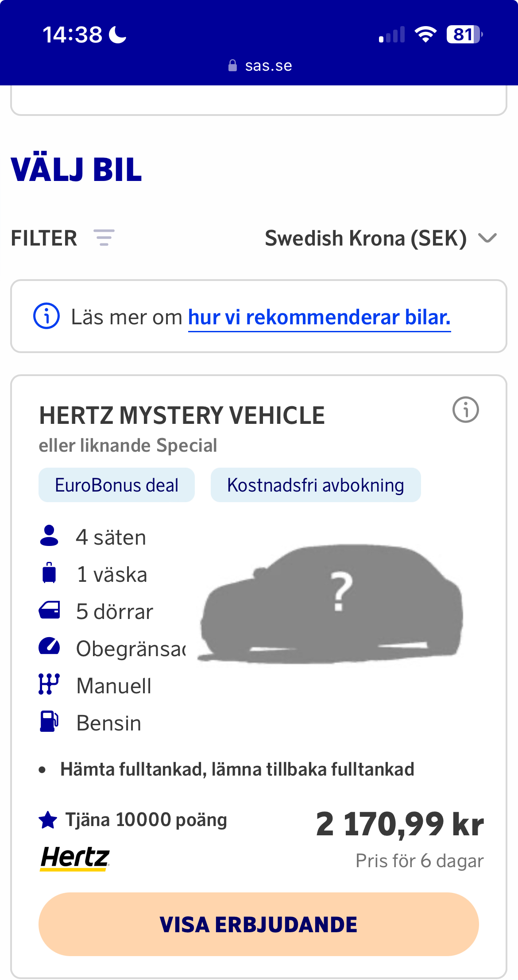Tap the seats person icon
Viewport: 518px width, 980px height.
[49, 536]
